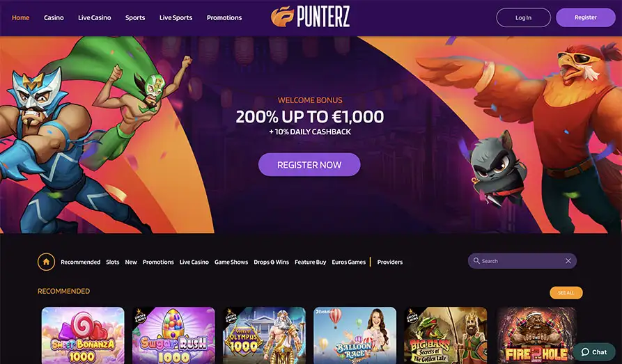Click the Punterz logo in header
The height and width of the screenshot is (364, 622).
(x=310, y=17)
